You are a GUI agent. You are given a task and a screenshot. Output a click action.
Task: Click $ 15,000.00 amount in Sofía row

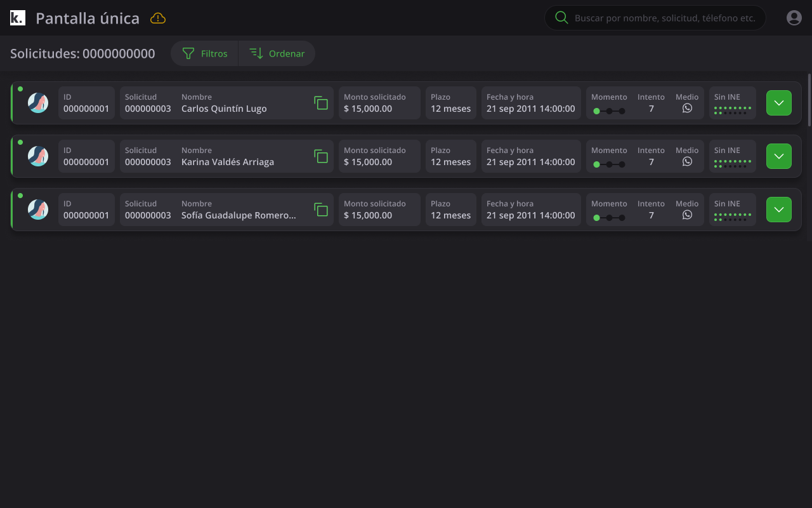pos(368,215)
